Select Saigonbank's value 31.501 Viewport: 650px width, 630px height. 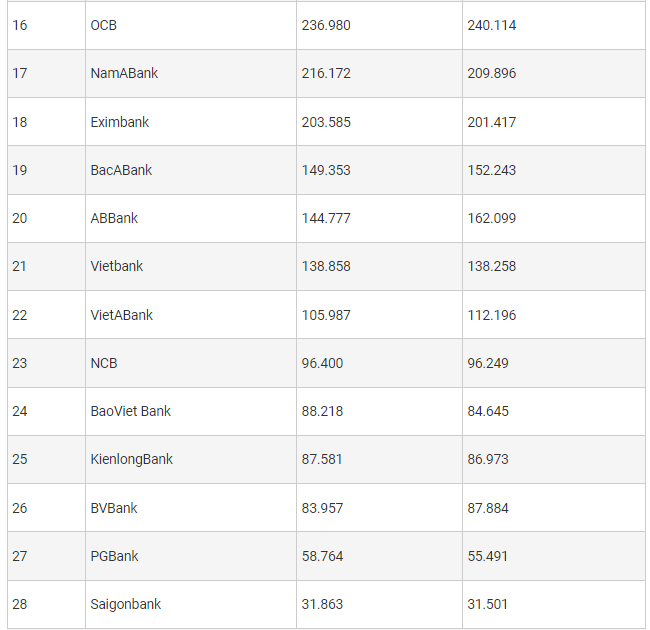(x=488, y=604)
